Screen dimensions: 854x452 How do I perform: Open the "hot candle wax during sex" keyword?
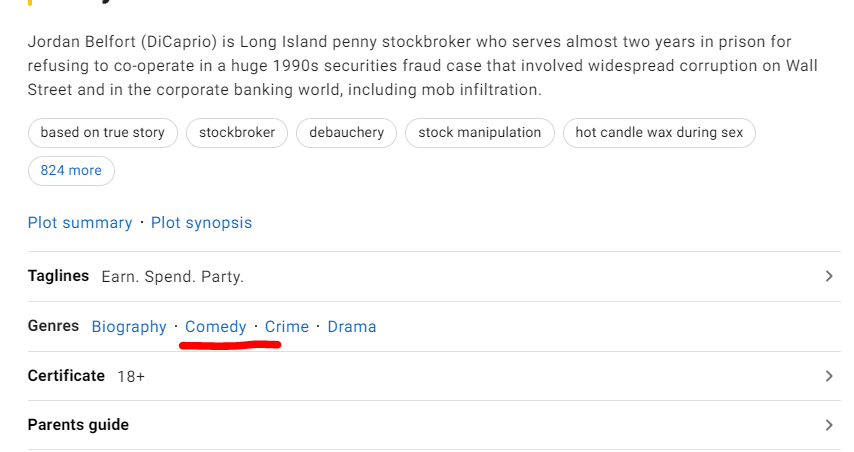pos(659,133)
